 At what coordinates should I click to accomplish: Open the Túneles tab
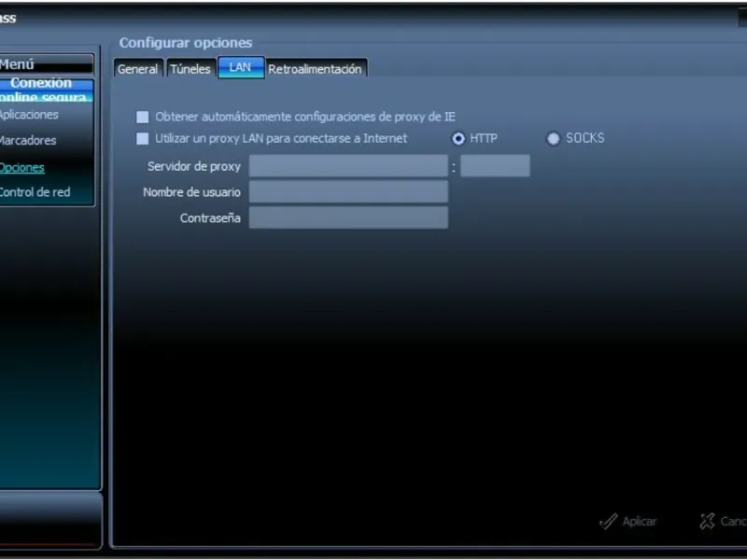(x=190, y=68)
